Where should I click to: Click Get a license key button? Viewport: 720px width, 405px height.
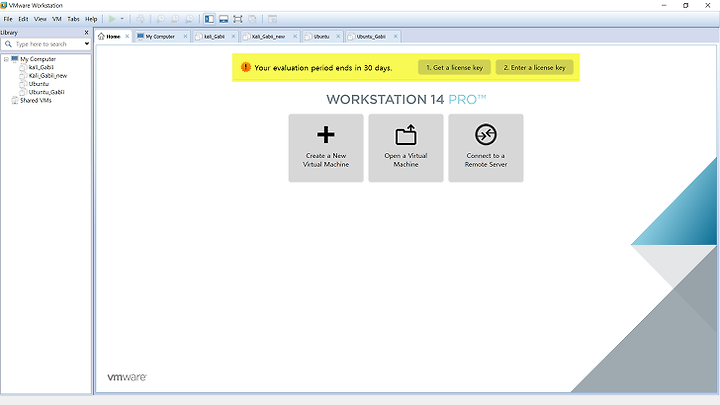[454, 68]
